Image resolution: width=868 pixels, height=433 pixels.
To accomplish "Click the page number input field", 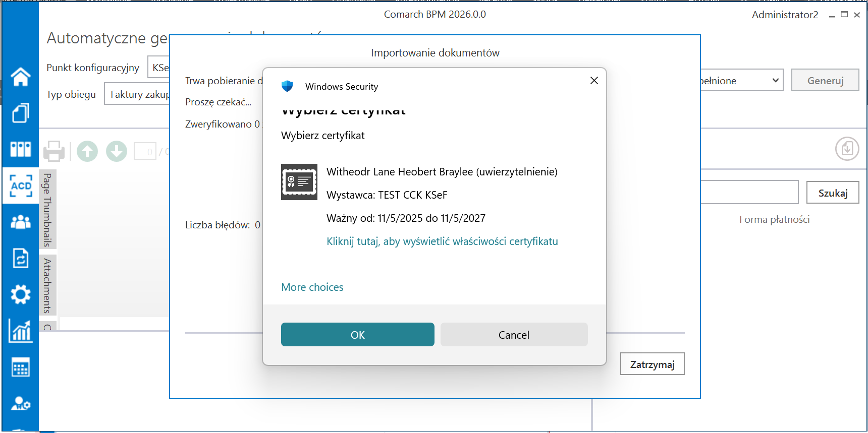I will [x=145, y=151].
